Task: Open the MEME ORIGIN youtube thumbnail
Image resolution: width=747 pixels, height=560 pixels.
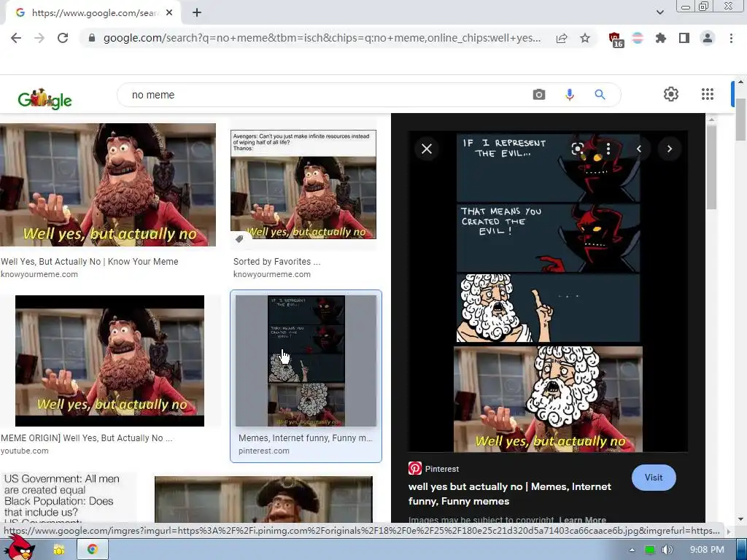Action: 109,360
